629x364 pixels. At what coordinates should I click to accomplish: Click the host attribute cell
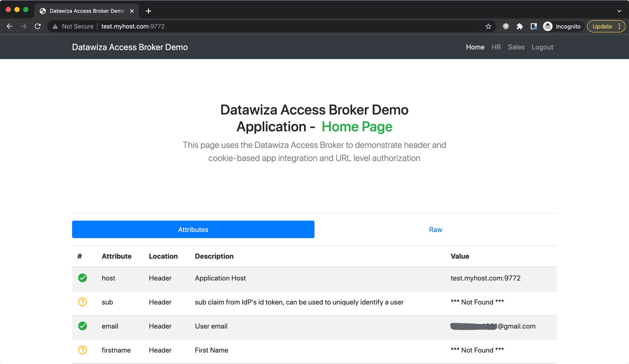click(109, 278)
